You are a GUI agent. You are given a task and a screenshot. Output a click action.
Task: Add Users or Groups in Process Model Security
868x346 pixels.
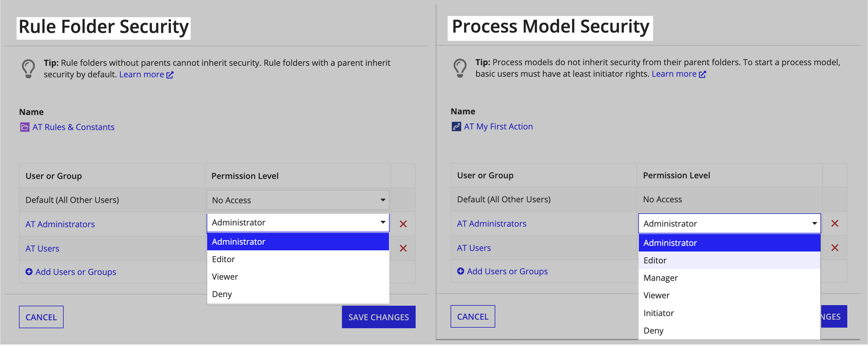(x=507, y=271)
